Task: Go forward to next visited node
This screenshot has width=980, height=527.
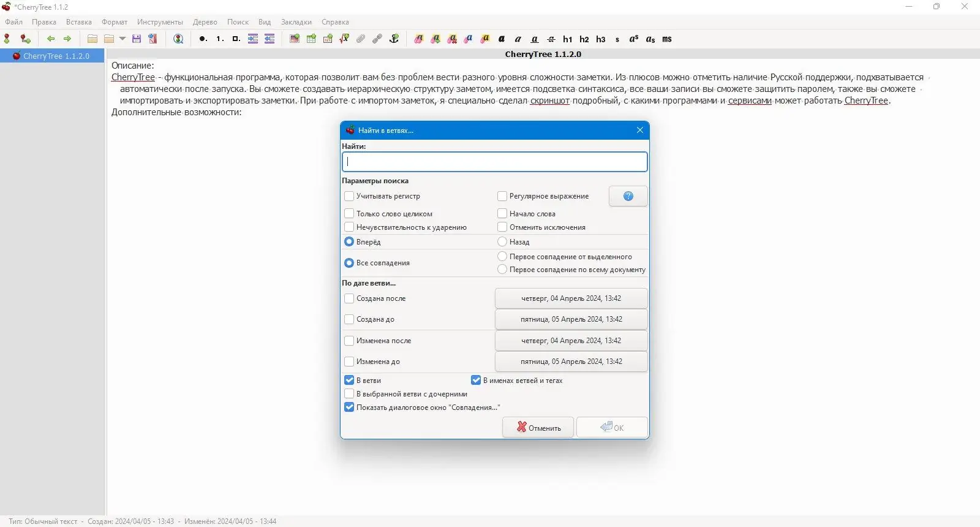Action: [67, 39]
